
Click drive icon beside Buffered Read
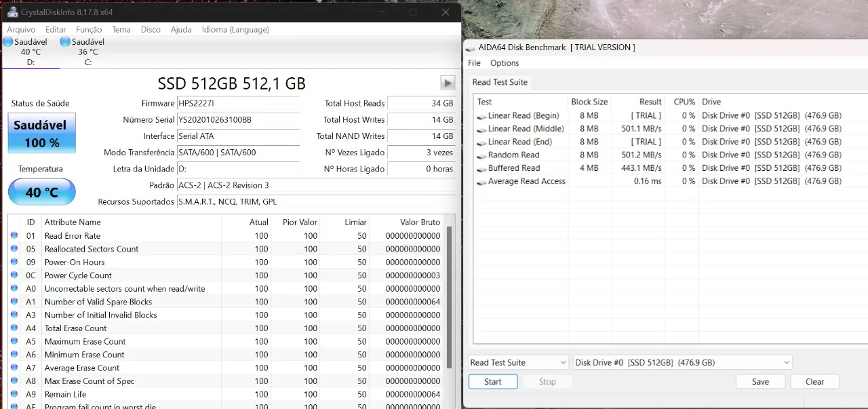tap(481, 168)
